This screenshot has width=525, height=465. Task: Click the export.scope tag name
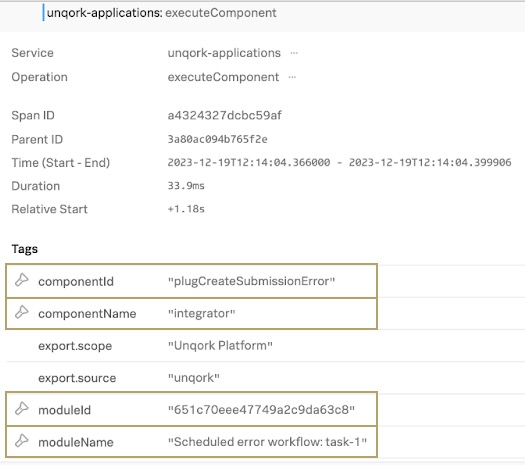pyautogui.click(x=75, y=346)
